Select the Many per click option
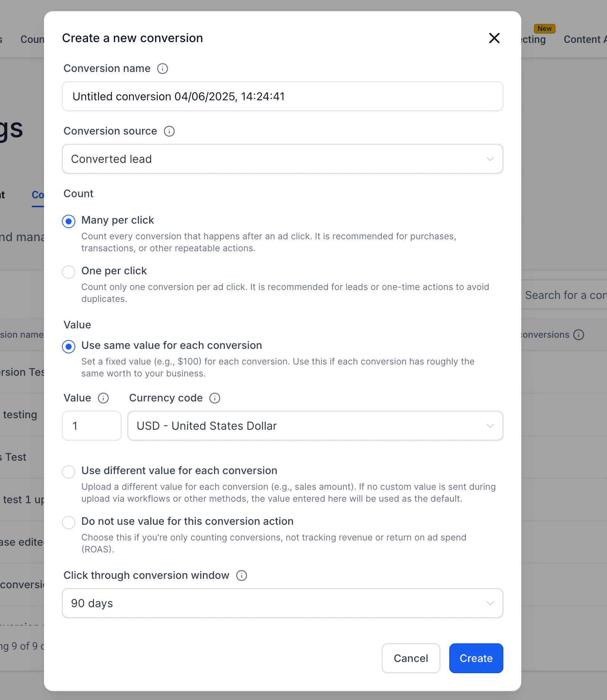 (x=69, y=221)
